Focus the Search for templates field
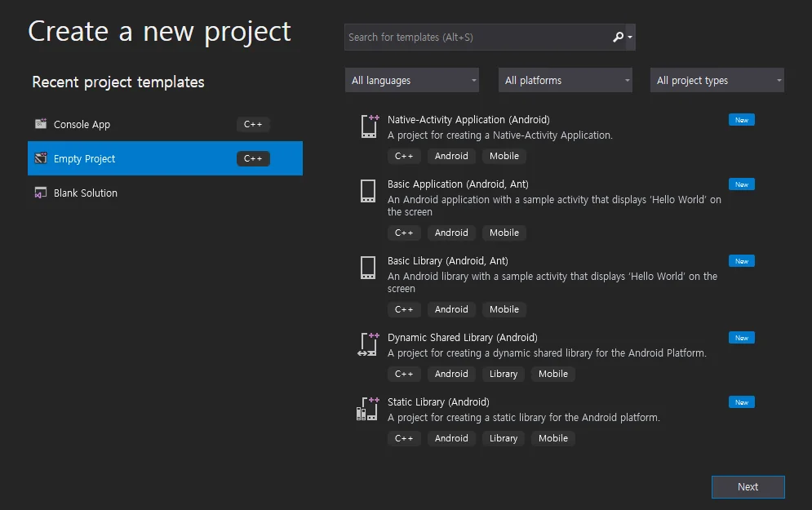812x510 pixels. [x=479, y=38]
